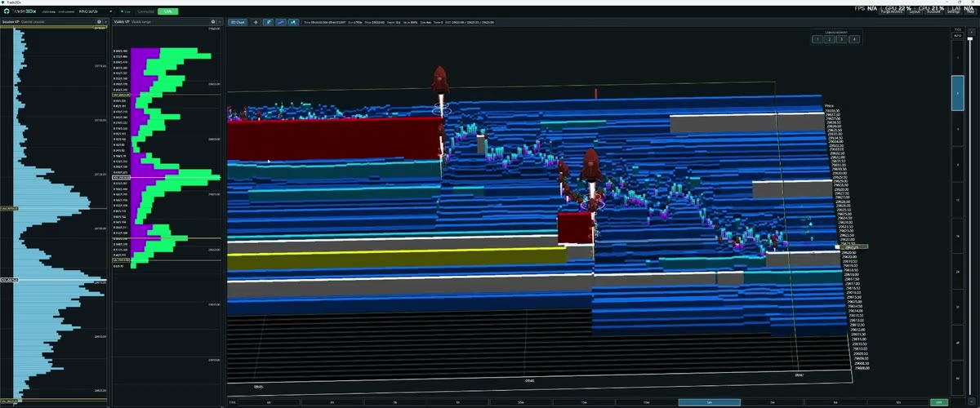Click the AUTO tick size box
The image size is (980, 408).
958,36
